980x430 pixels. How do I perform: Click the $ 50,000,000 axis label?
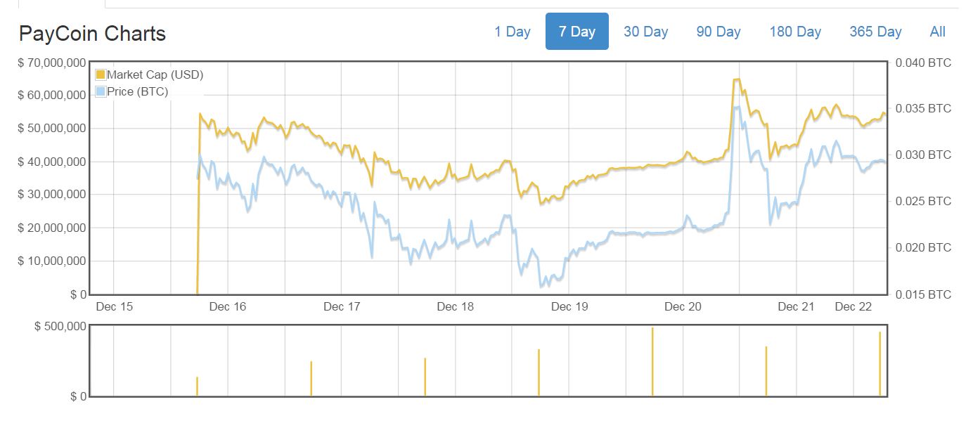coord(52,128)
